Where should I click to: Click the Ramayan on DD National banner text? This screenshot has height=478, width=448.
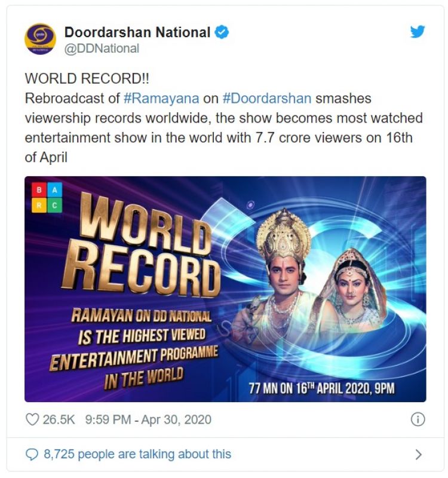tap(134, 347)
